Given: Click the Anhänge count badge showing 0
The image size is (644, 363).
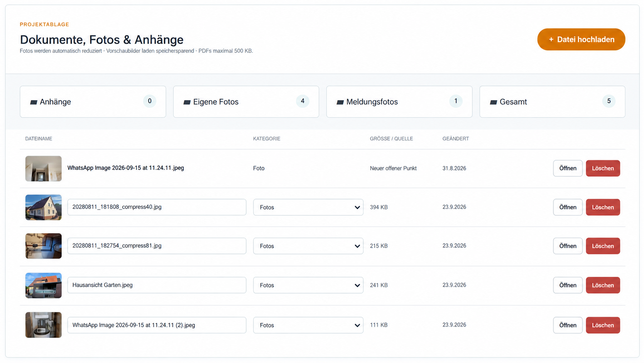Looking at the screenshot, I should click(150, 101).
